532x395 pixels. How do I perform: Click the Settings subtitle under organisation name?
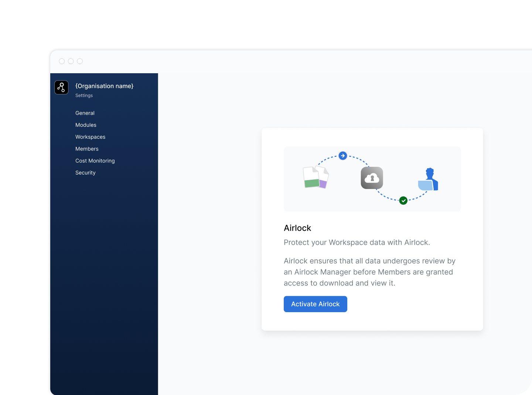tap(84, 95)
